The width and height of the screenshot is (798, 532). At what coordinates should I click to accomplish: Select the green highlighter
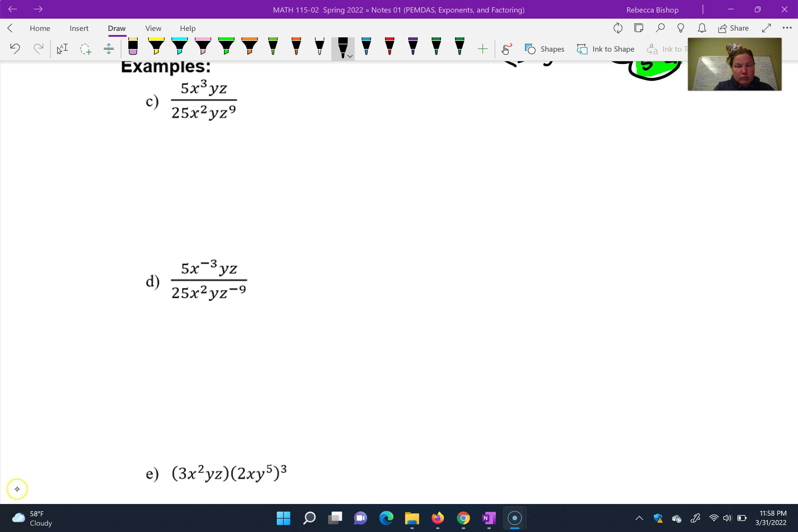point(227,48)
